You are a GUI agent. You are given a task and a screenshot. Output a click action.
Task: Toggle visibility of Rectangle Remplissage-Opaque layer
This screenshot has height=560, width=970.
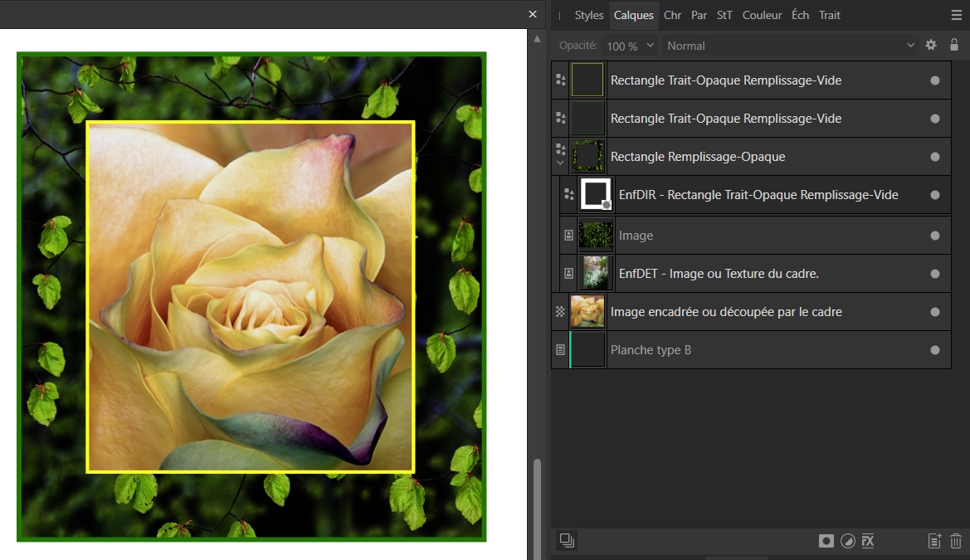(935, 157)
